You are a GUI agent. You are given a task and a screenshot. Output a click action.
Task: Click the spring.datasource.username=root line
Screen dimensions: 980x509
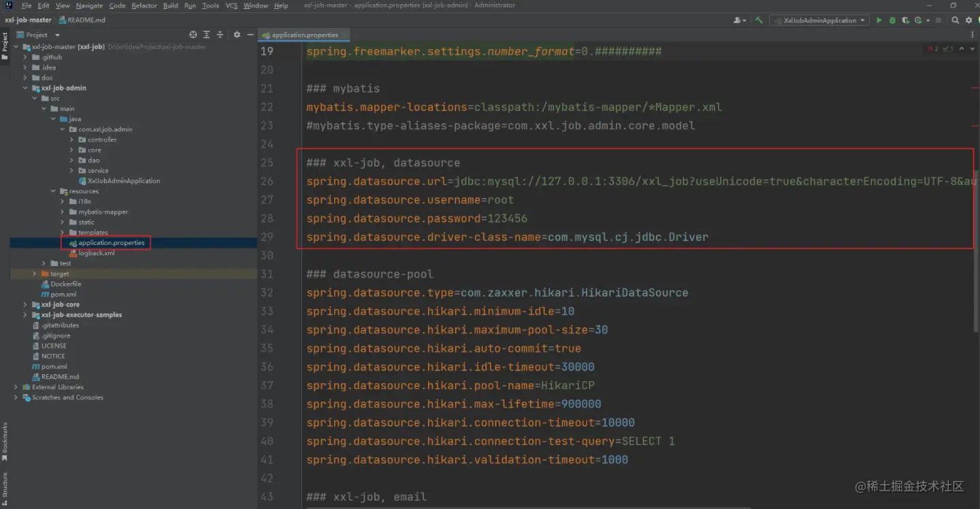pos(410,200)
